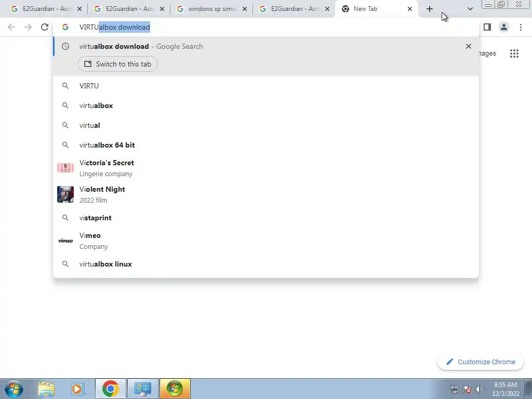This screenshot has height=399, width=532.
Task: Close the New Tab tab
Action: pos(410,9)
